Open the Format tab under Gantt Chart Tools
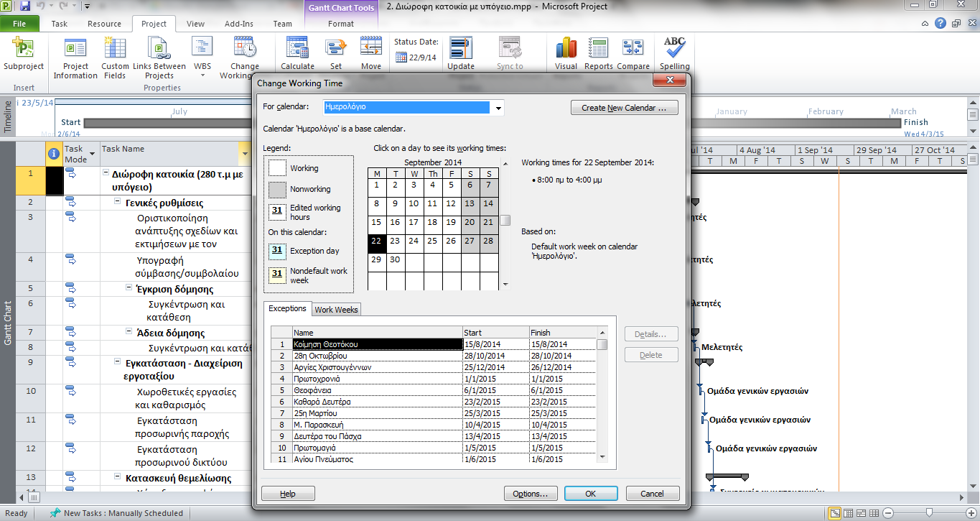 (x=341, y=24)
